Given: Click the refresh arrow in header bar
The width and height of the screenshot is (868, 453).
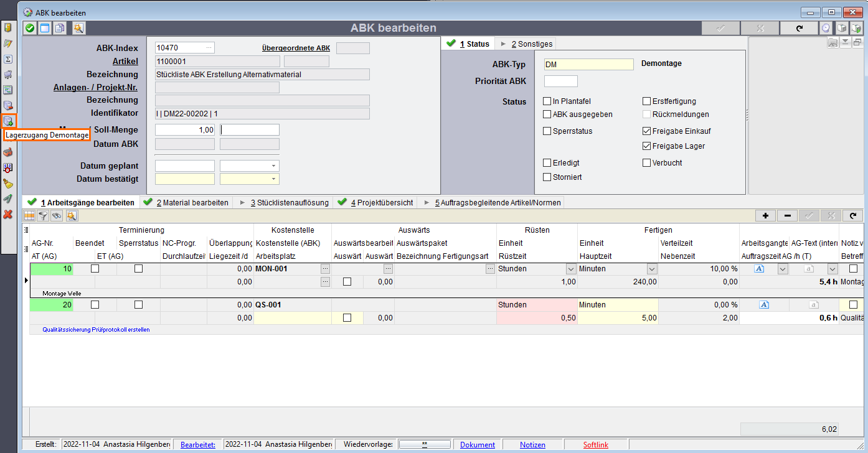Looking at the screenshot, I should click(799, 28).
